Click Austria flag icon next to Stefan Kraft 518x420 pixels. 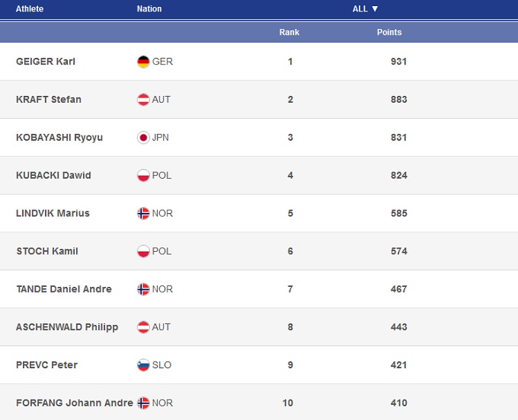pos(143,100)
